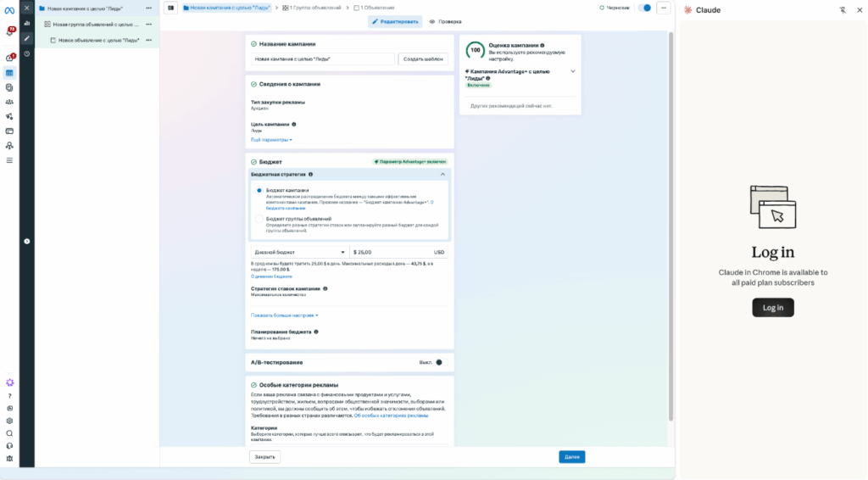Click the $25,00 budget amount field

pos(398,252)
